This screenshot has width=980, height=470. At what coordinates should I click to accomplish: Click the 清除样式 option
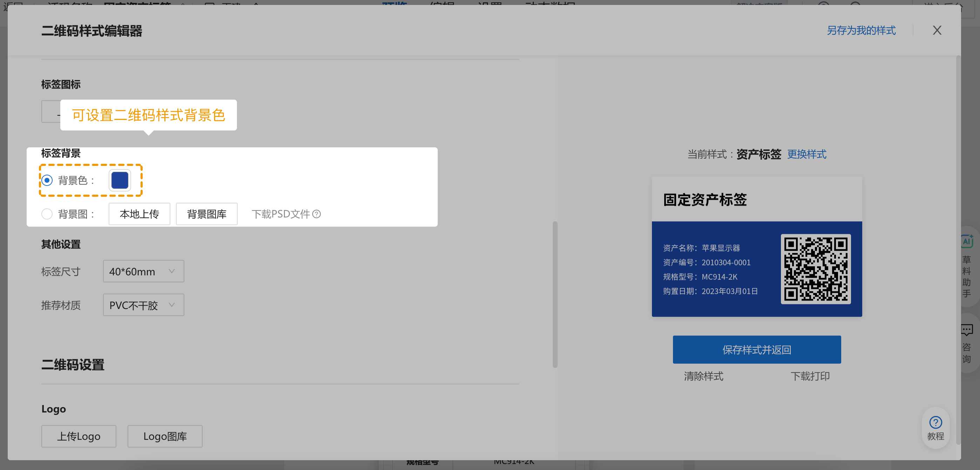click(x=703, y=376)
